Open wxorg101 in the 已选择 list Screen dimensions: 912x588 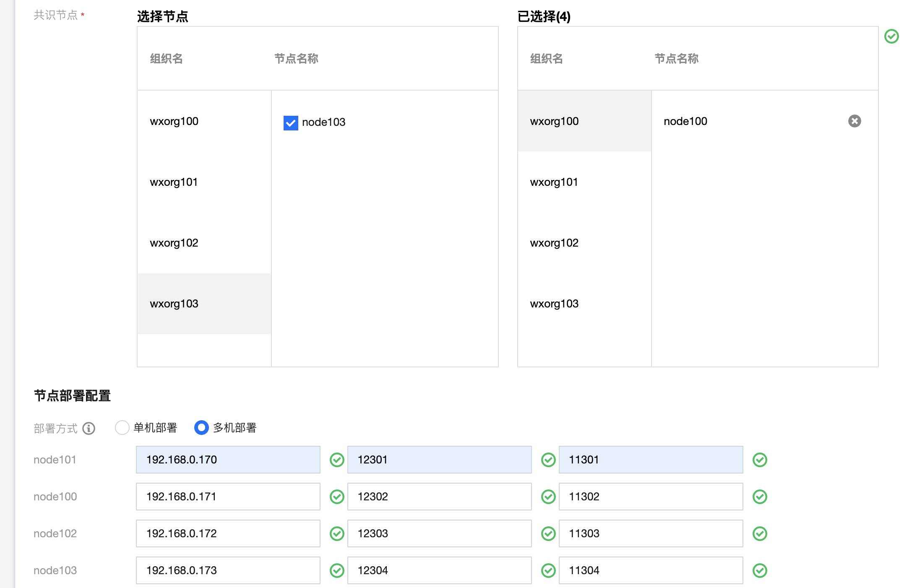(554, 182)
